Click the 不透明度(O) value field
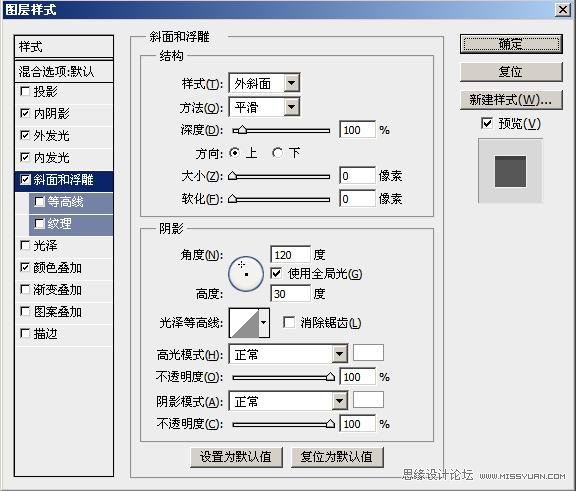The width and height of the screenshot is (576, 491). pos(357,376)
